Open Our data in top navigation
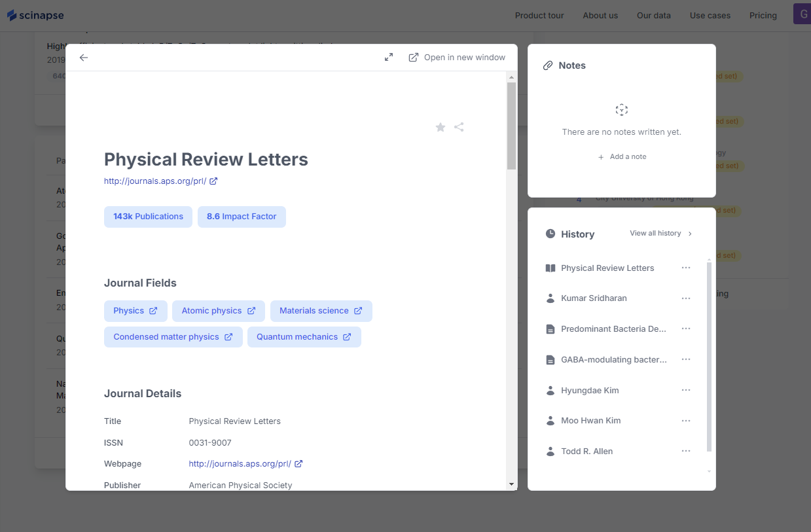 click(654, 15)
